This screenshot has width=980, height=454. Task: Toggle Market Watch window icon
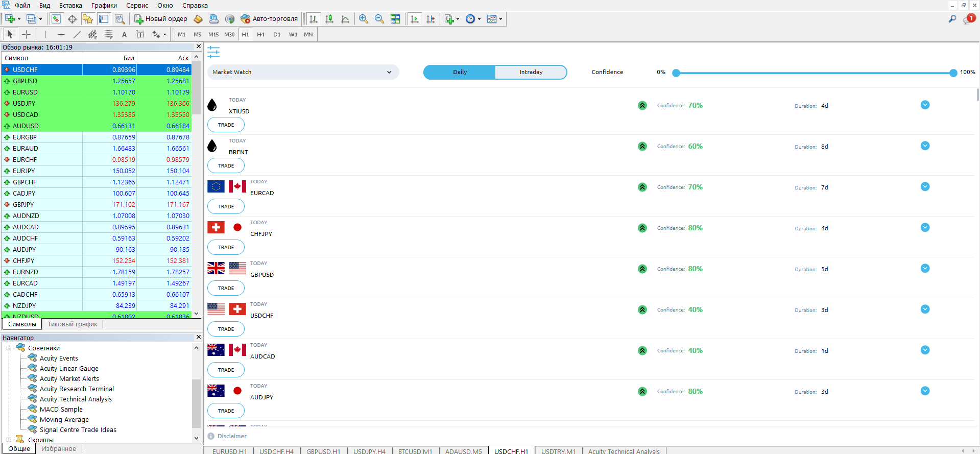pos(56,19)
